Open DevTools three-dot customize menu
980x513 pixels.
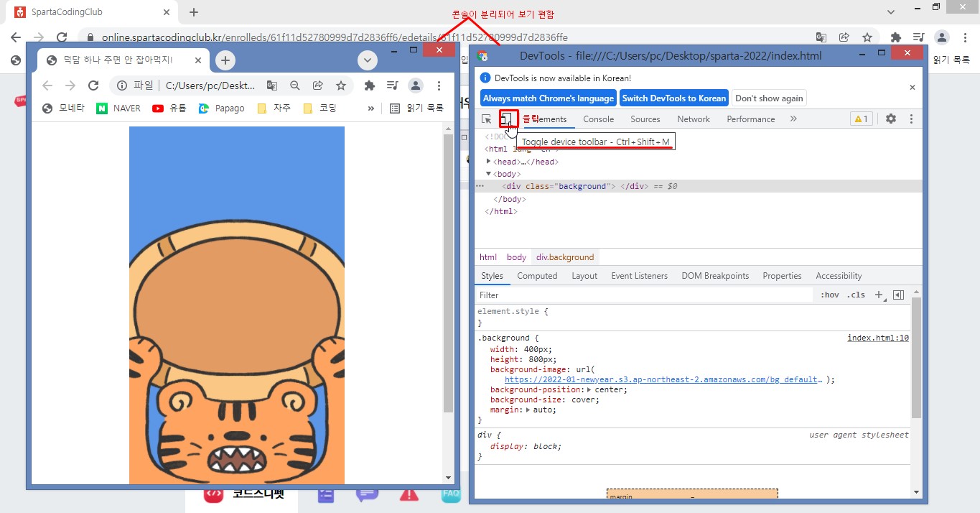(x=911, y=119)
